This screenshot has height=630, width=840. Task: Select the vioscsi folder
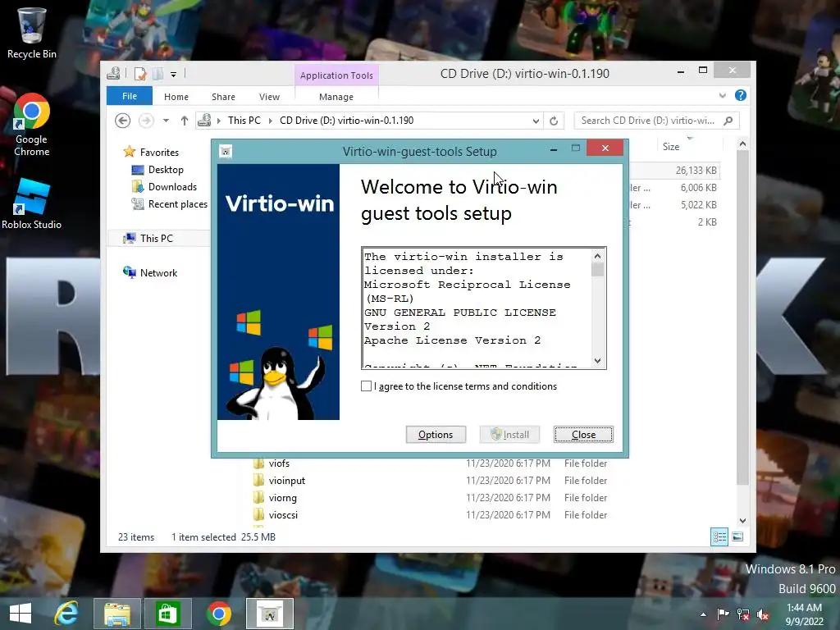tap(283, 515)
